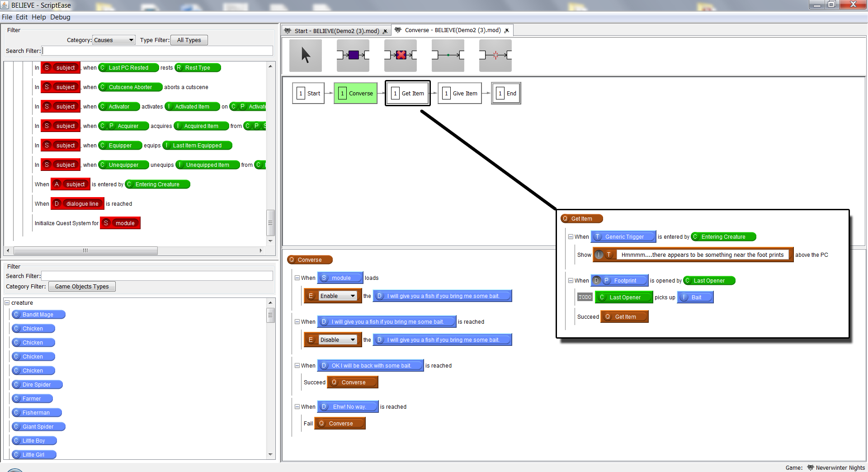
Task: Collapse the creature tree group
Action: pyautogui.click(x=7, y=302)
